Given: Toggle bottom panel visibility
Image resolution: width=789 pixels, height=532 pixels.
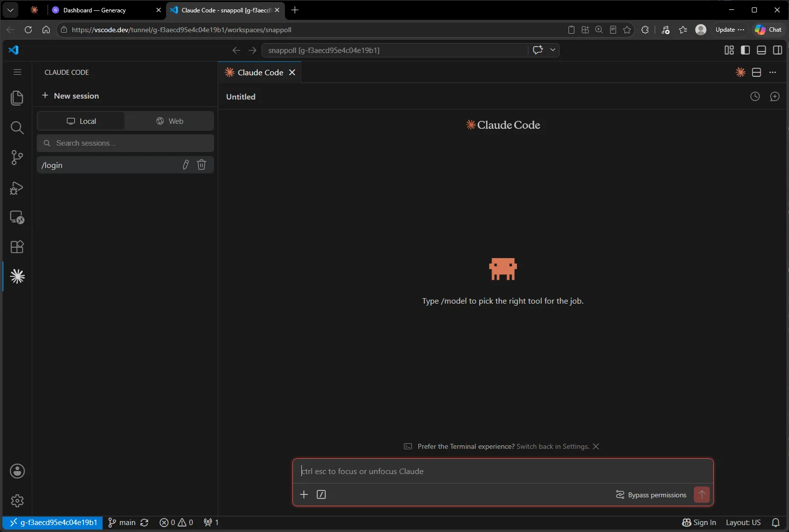Looking at the screenshot, I should pos(761,50).
